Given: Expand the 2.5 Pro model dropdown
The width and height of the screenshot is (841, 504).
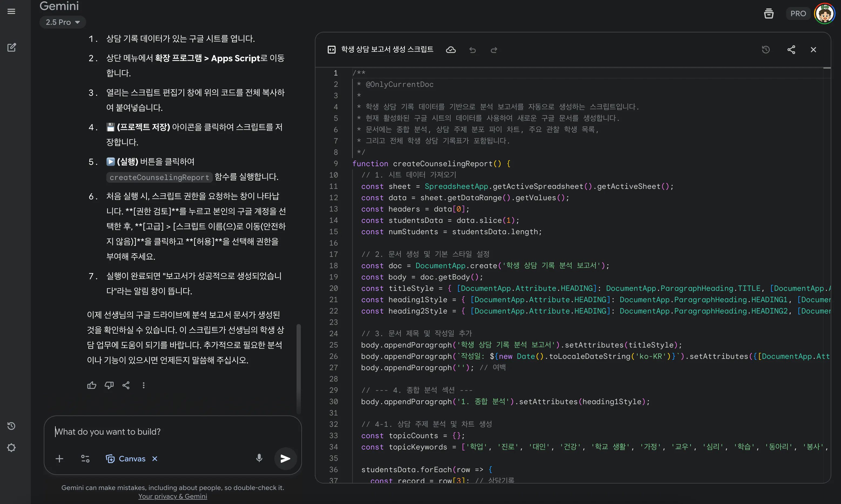Looking at the screenshot, I should 63,22.
